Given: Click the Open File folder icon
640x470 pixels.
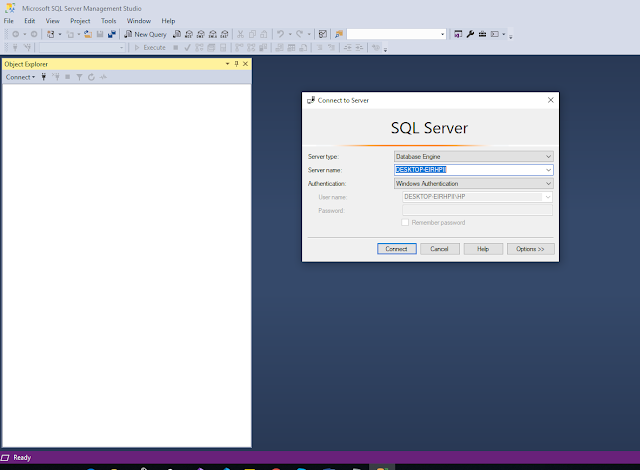Looking at the screenshot, I should (x=88, y=34).
